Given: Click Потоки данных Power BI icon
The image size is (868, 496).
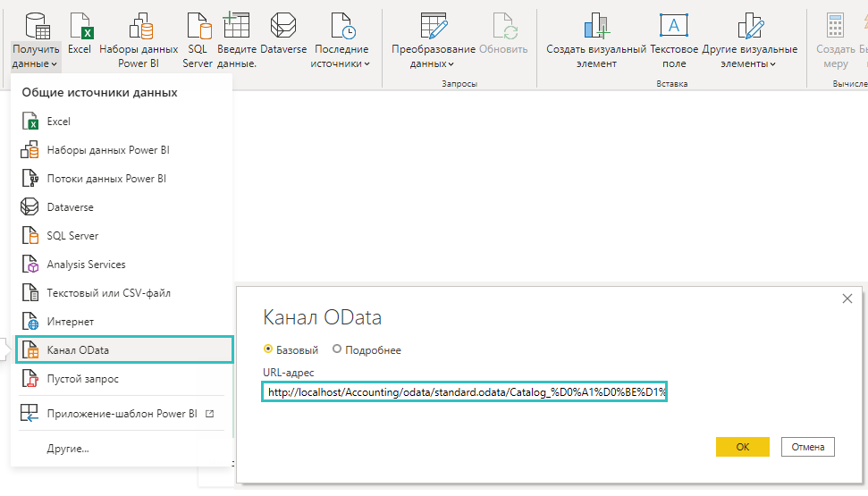Looking at the screenshot, I should (29, 178).
